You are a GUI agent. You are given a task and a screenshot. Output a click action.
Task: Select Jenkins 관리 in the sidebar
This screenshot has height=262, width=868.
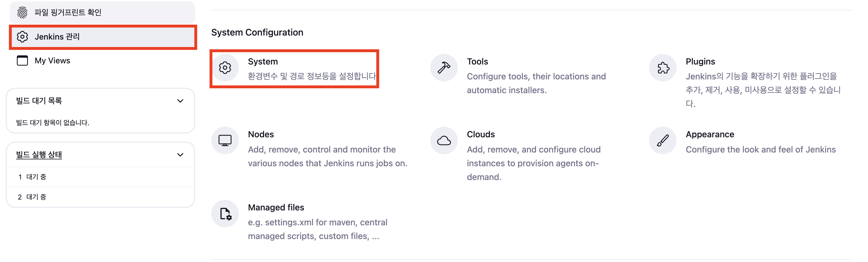click(x=103, y=37)
